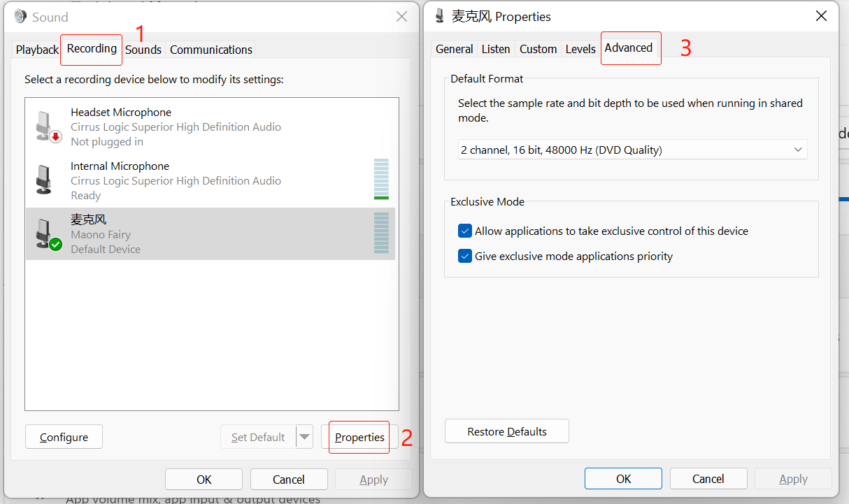Click the Sound dialog speaker title icon
Image resolution: width=849 pixels, height=504 pixels.
tap(20, 17)
